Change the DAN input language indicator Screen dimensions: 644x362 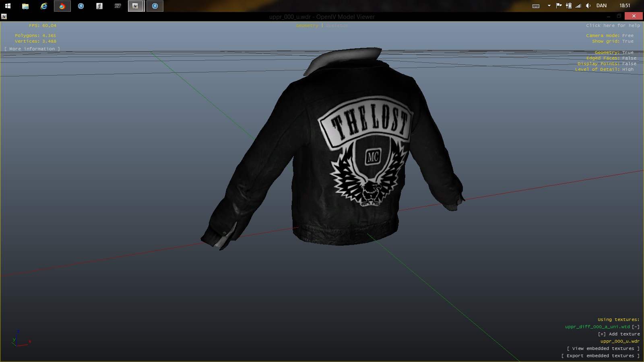point(601,6)
